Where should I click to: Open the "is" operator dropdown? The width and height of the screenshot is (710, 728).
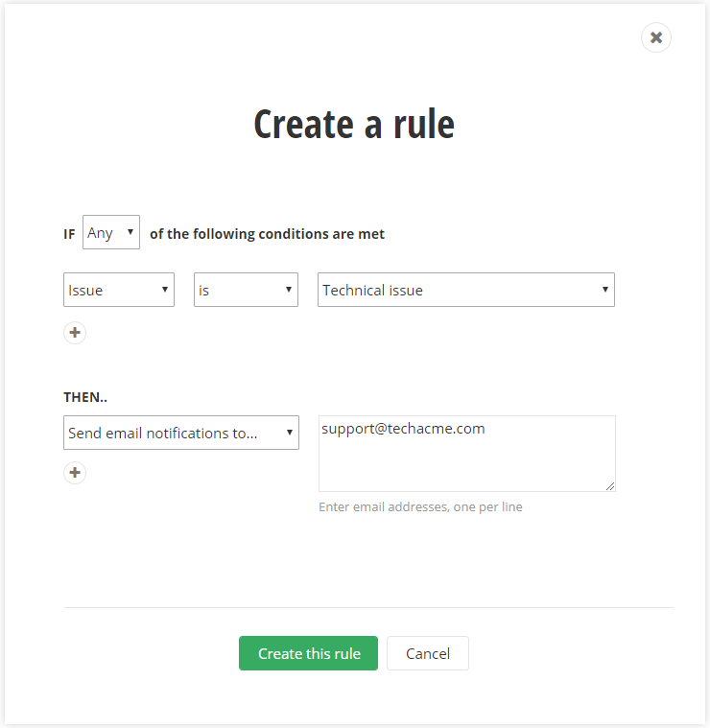[246, 290]
